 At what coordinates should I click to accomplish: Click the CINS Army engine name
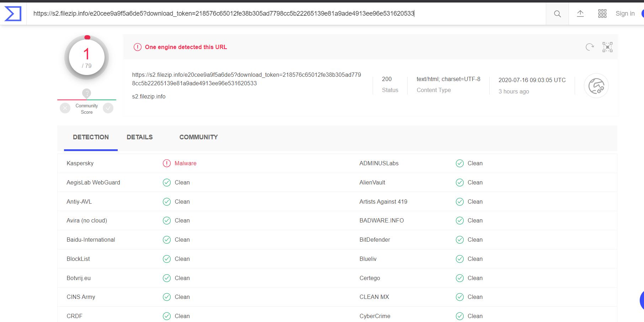pos(81,297)
